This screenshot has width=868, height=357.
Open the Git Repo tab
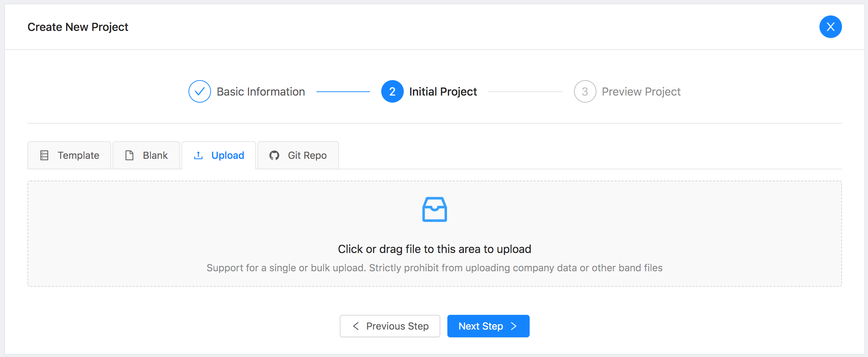click(298, 155)
